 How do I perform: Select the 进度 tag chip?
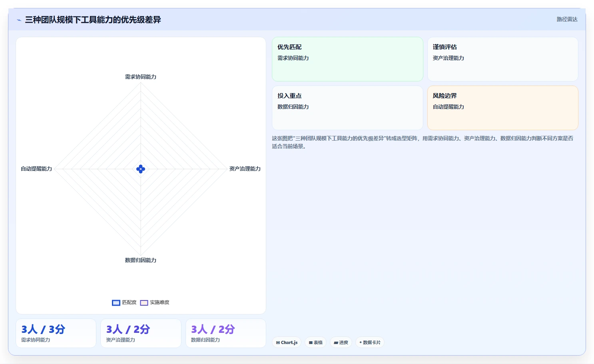coord(341,342)
